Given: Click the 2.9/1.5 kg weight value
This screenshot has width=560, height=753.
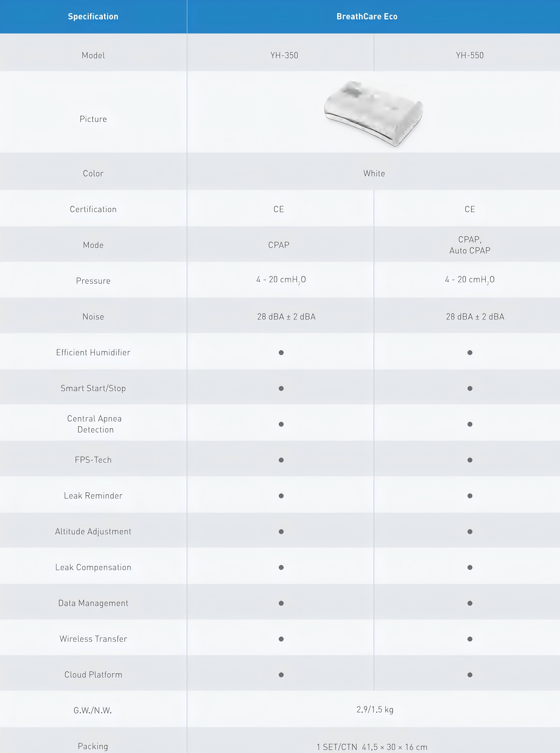Looking at the screenshot, I should coord(375,709).
